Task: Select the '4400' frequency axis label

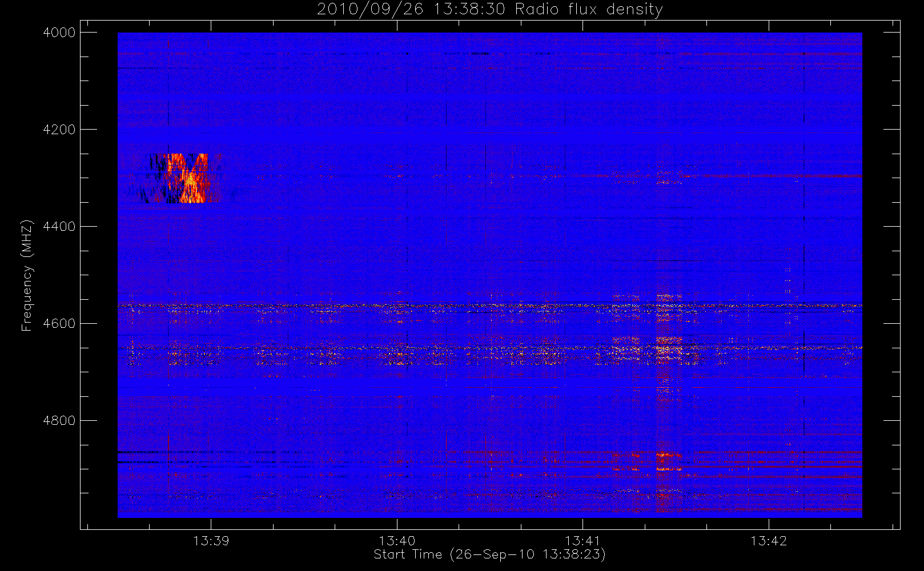Action: 59,227
